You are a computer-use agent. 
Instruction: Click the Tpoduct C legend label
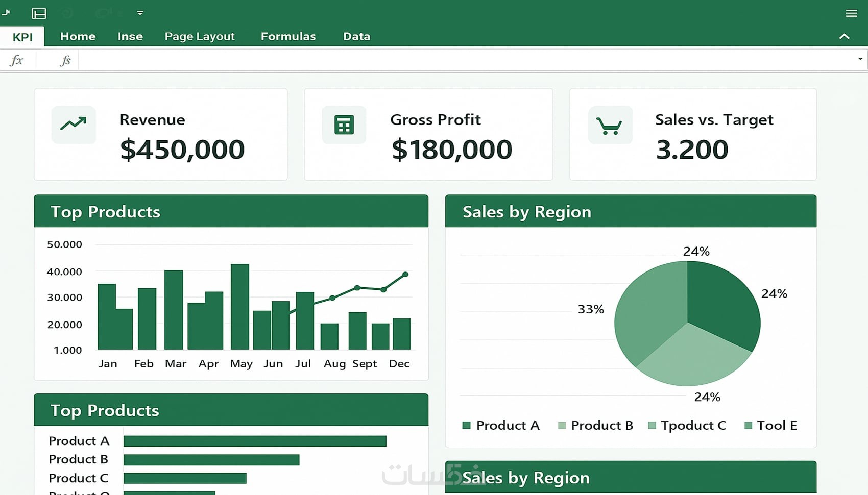(x=693, y=426)
